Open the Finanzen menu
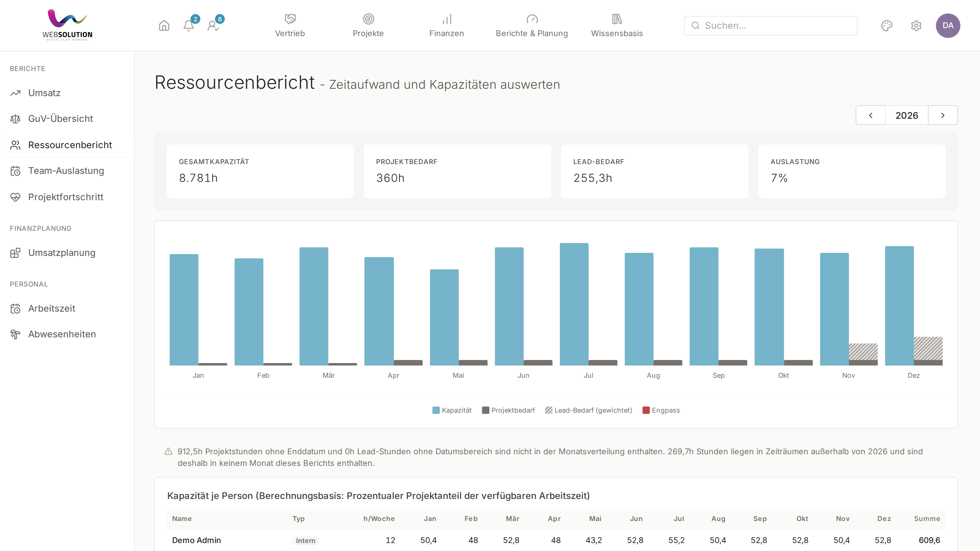The height and width of the screenshot is (551, 980). pyautogui.click(x=447, y=25)
